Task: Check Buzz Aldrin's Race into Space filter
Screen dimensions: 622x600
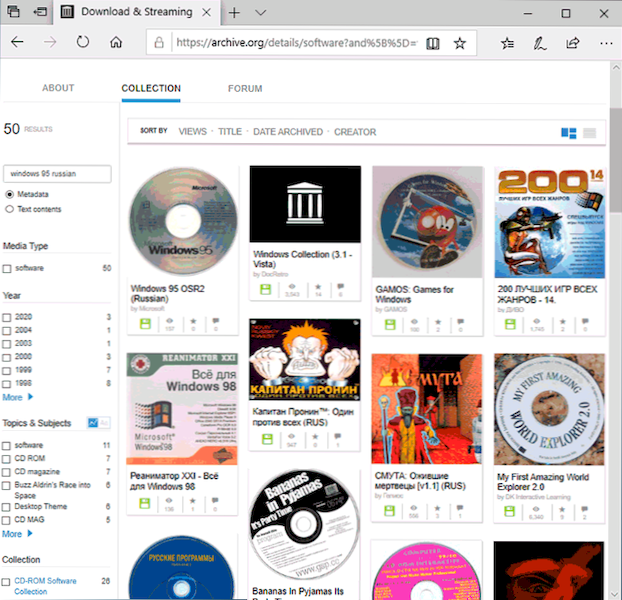Action: click(x=6, y=486)
